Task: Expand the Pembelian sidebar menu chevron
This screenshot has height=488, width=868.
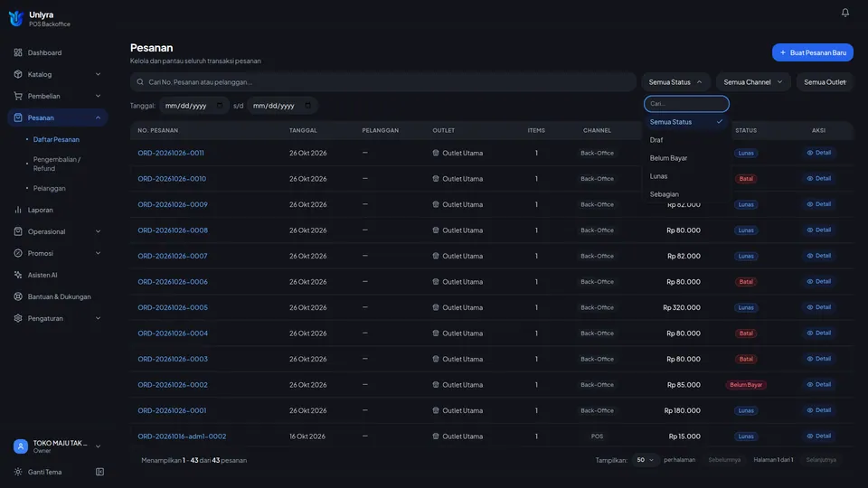Action: coord(98,96)
